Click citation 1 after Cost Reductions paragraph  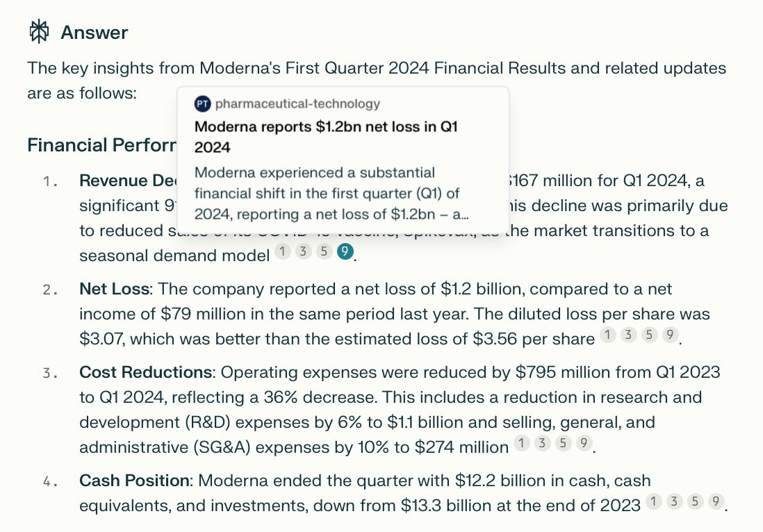point(522,443)
